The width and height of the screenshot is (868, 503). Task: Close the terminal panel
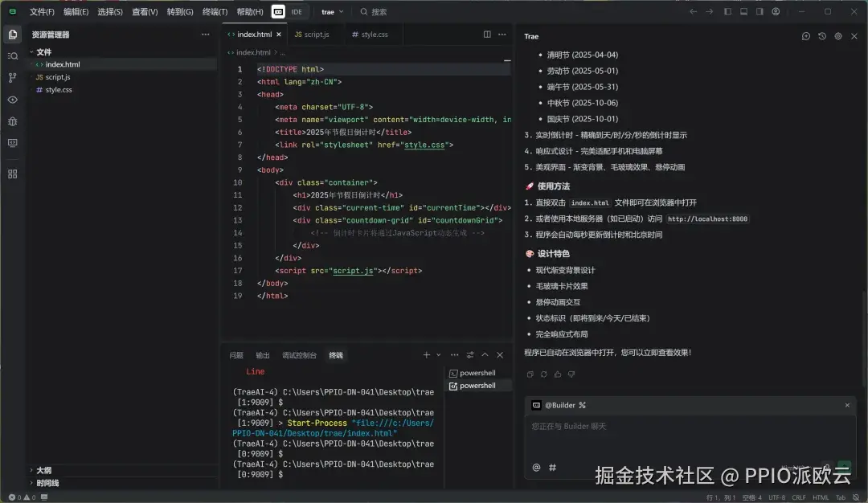pos(500,354)
